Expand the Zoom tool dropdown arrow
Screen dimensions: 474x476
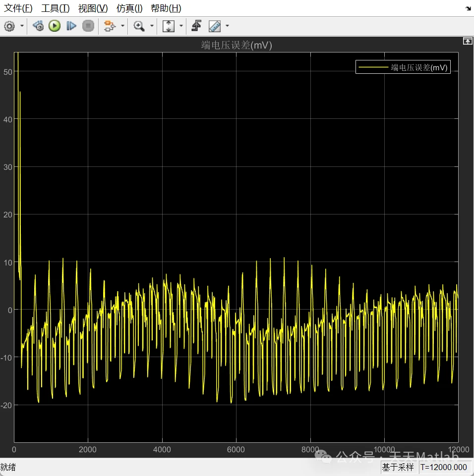(x=152, y=26)
